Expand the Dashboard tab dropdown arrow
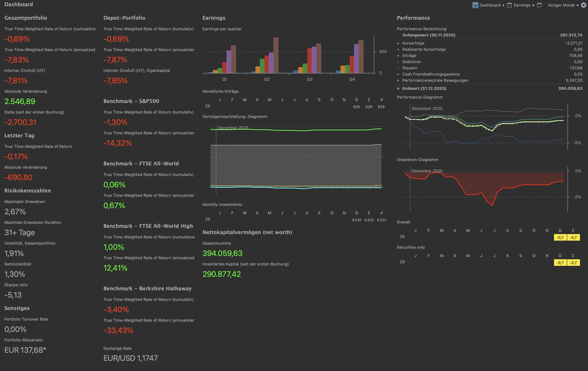588x371 pixels. tap(503, 5)
